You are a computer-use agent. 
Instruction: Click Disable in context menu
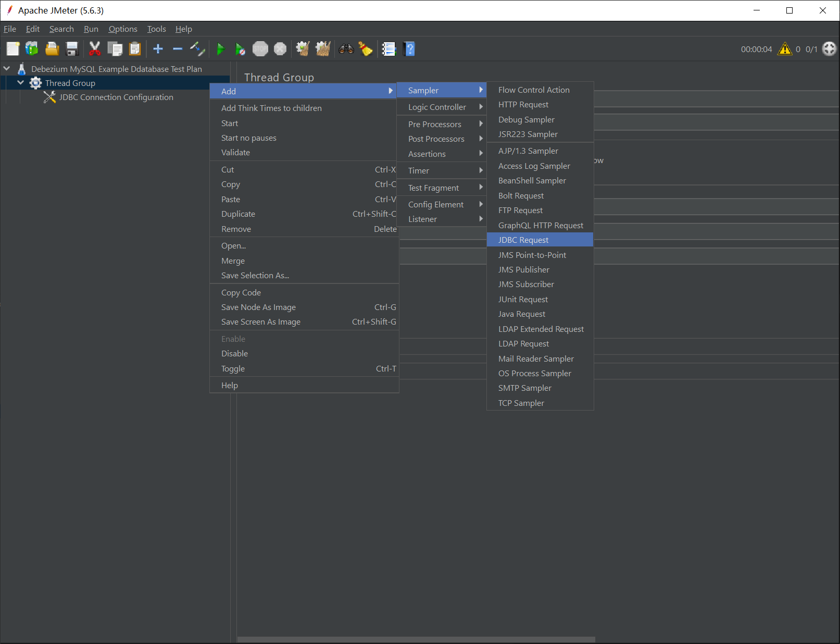(x=304, y=353)
